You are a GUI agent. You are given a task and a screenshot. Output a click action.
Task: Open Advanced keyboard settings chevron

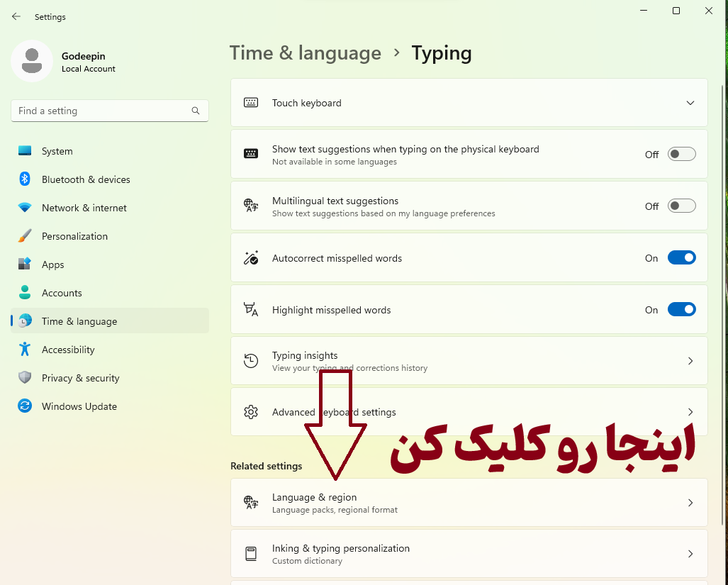click(x=690, y=412)
